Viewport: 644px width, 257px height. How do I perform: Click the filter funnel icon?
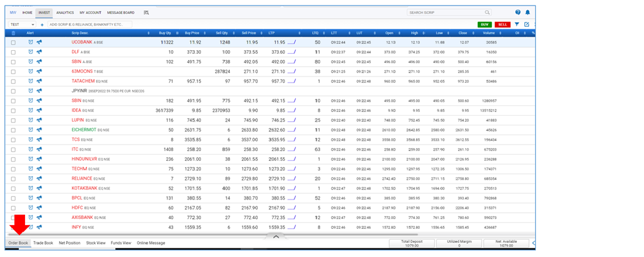(x=516, y=24)
